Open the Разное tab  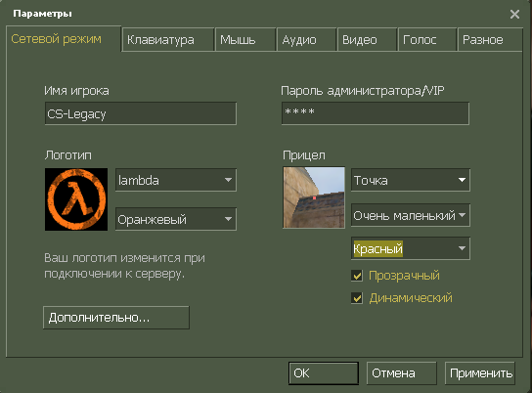[490, 40]
